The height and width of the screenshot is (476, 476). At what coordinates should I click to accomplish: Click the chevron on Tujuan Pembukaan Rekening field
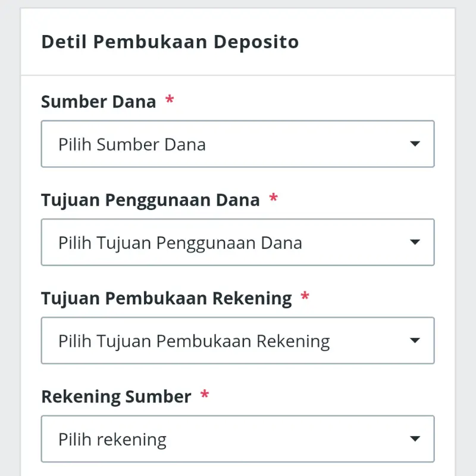click(415, 340)
